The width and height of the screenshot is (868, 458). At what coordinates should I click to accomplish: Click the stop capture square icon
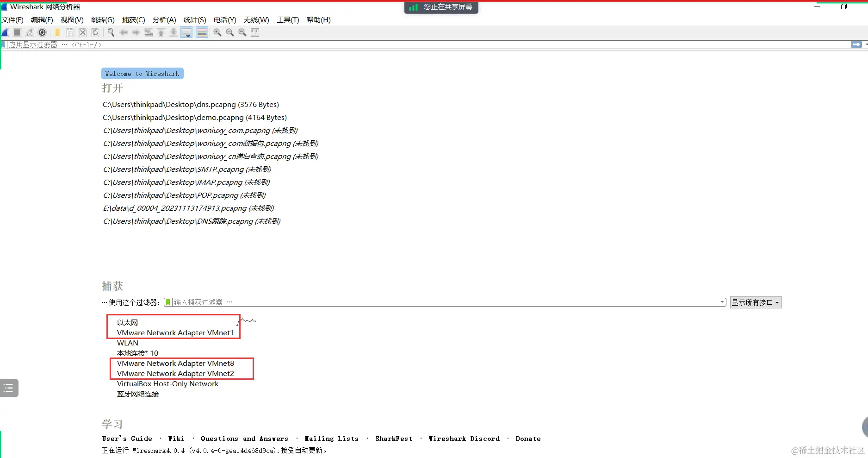pos(17,32)
